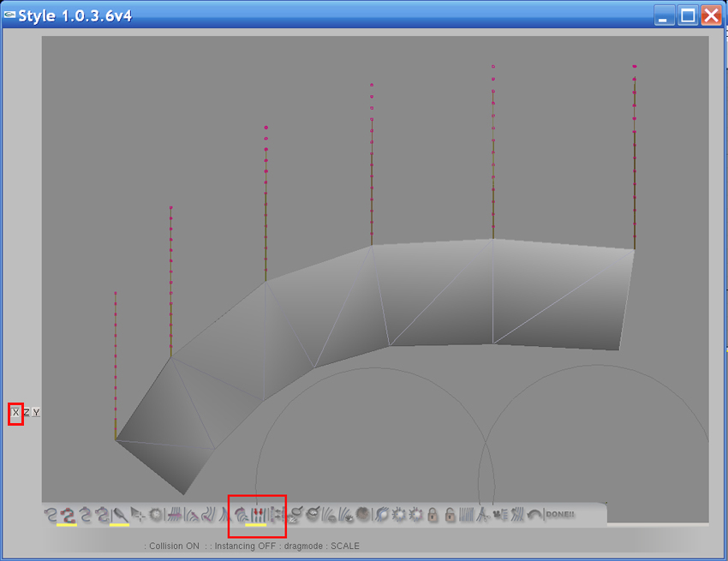Select the scissors cut hair tool
Image resolution: width=728 pixels, height=561 pixels.
(483, 515)
